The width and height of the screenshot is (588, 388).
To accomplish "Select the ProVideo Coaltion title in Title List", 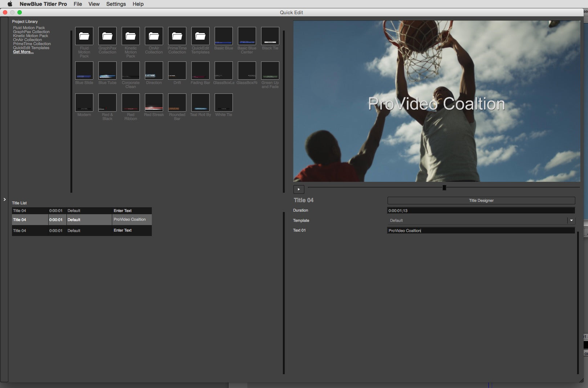I will coord(82,219).
